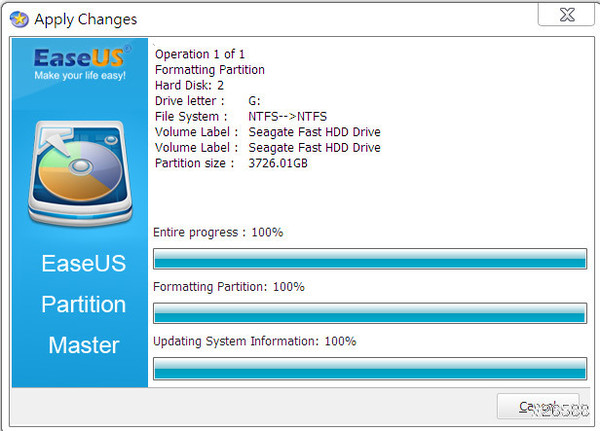
Task: Click the 'Formatting Partition' operation heading line
Action: pyautogui.click(x=209, y=70)
